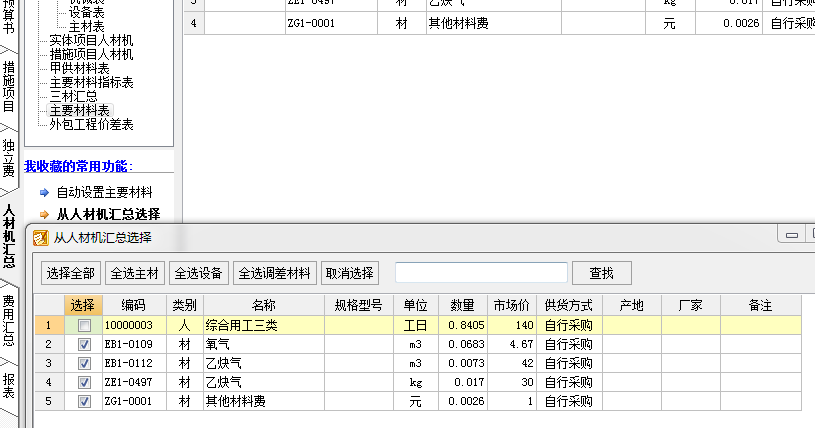Click 综合用工三类 name cell
This screenshot has height=428, width=815.
pos(264,326)
